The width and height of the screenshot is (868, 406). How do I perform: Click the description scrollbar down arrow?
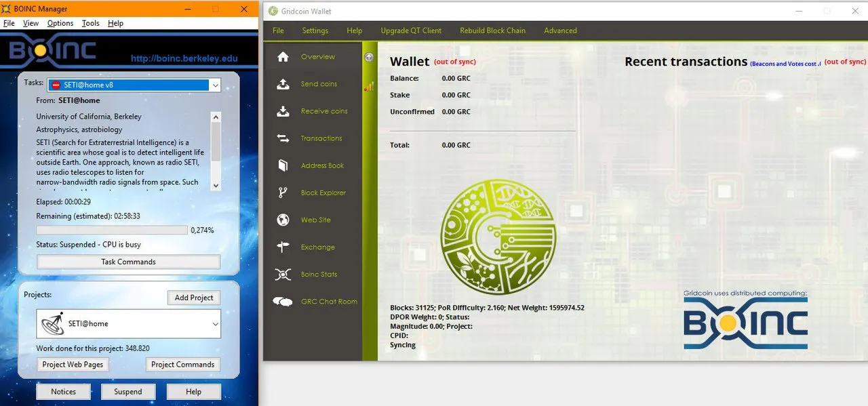point(216,185)
